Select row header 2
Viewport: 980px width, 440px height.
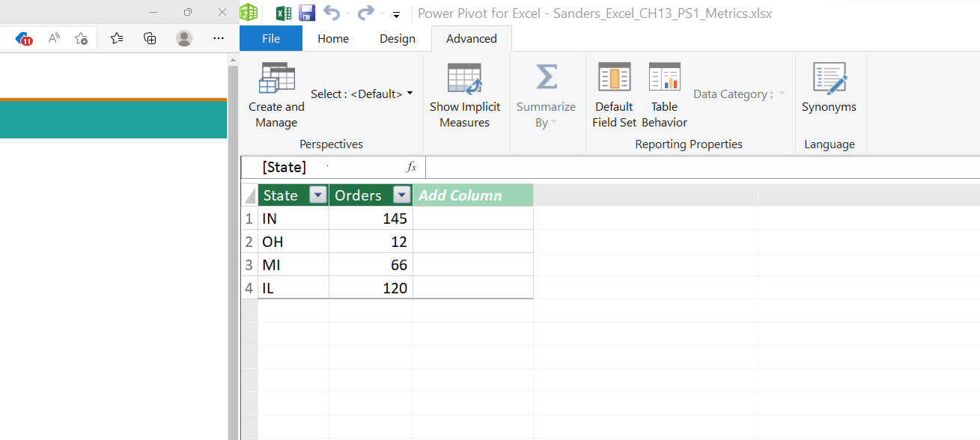tap(249, 242)
